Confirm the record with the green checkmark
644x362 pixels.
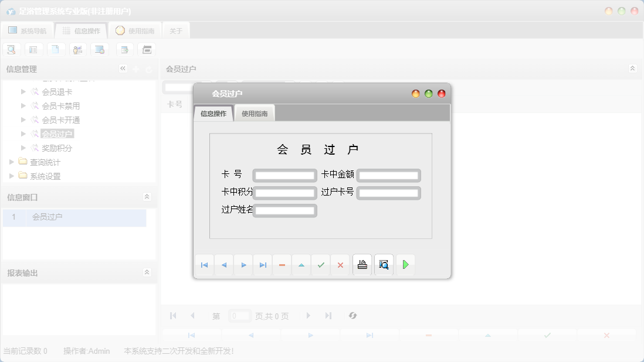click(x=320, y=265)
